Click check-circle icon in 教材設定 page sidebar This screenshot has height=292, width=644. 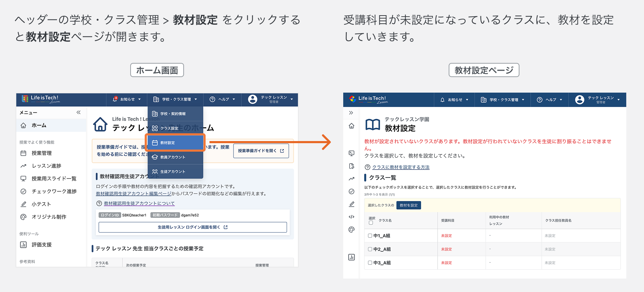coord(351,191)
